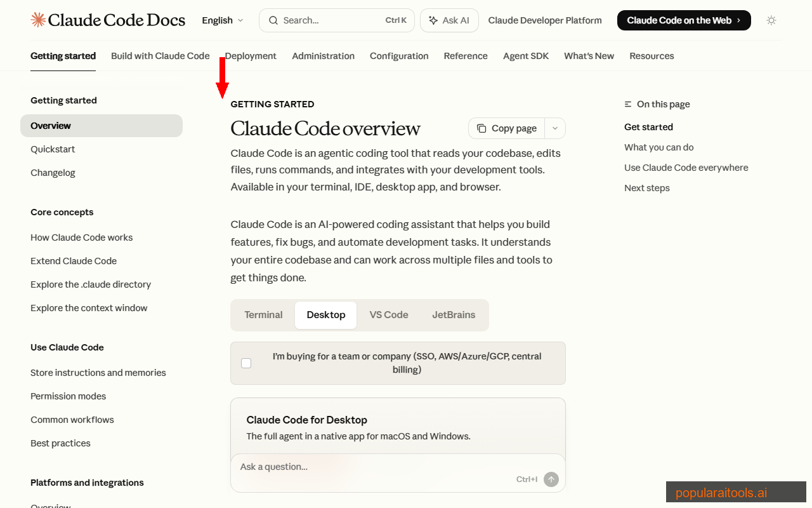Expand the Copy page options chevron
This screenshot has height=508, width=812.
coord(554,128)
